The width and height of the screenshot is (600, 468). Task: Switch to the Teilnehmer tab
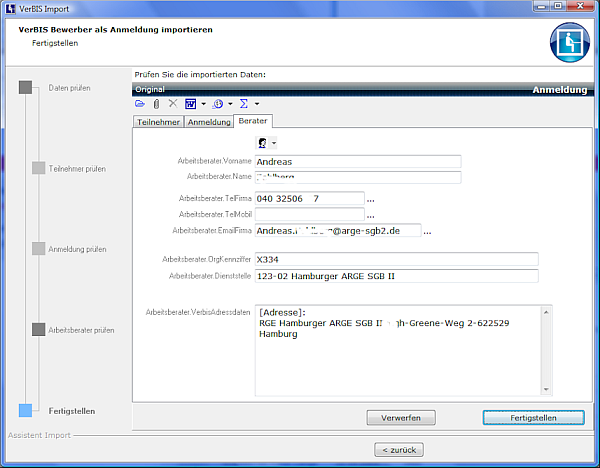(x=158, y=121)
